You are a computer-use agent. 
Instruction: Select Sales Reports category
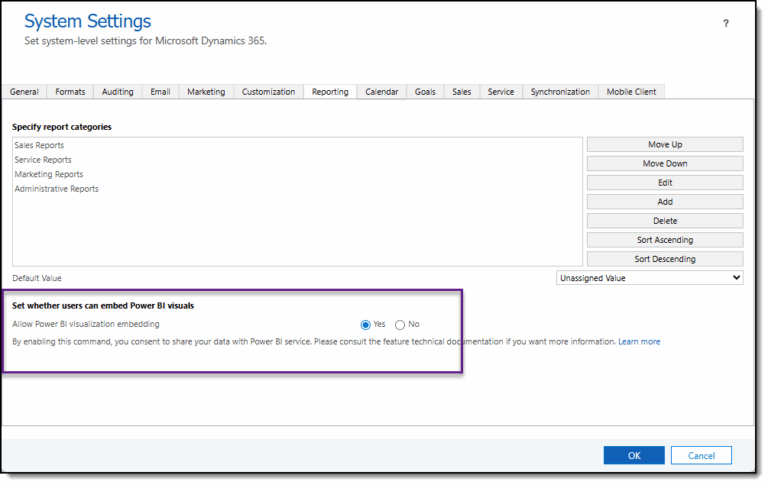(39, 145)
